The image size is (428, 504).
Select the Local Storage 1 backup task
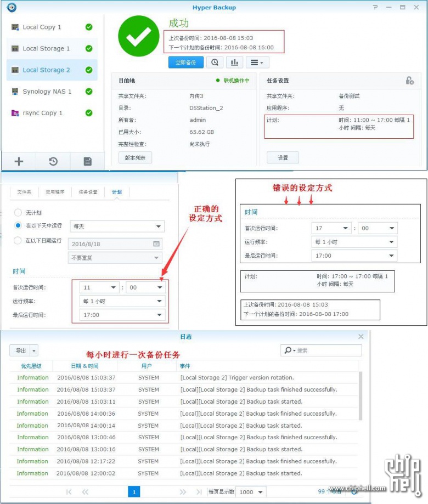tap(52, 49)
